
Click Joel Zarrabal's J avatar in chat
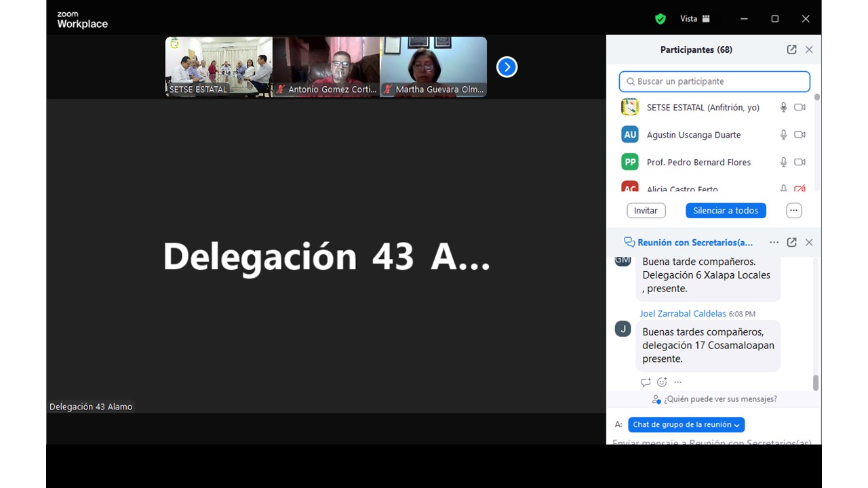[623, 329]
